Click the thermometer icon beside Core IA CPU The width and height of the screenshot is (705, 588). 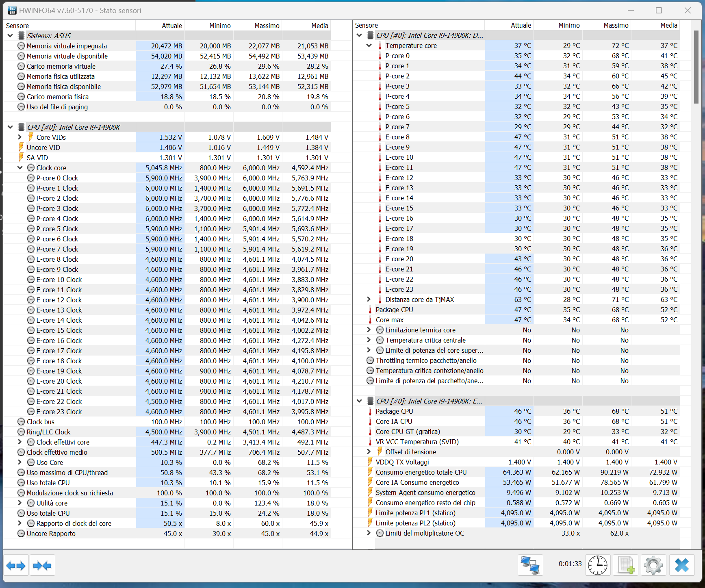tap(370, 421)
